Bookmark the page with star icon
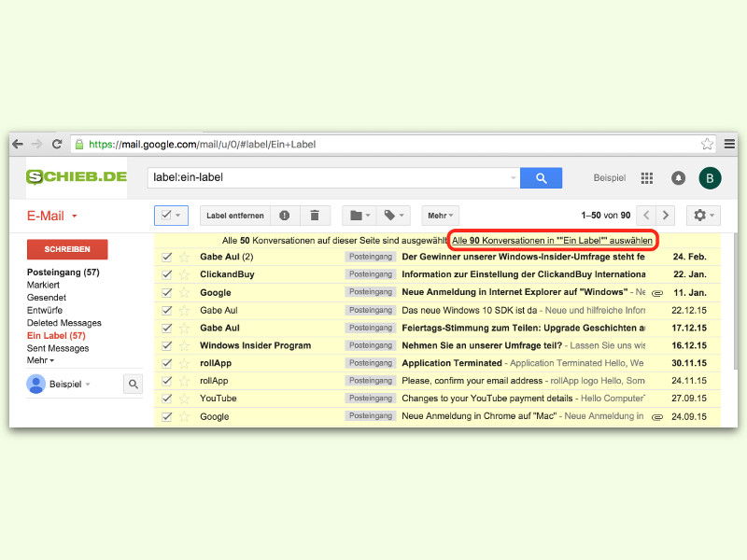This screenshot has width=747, height=560. 707,144
